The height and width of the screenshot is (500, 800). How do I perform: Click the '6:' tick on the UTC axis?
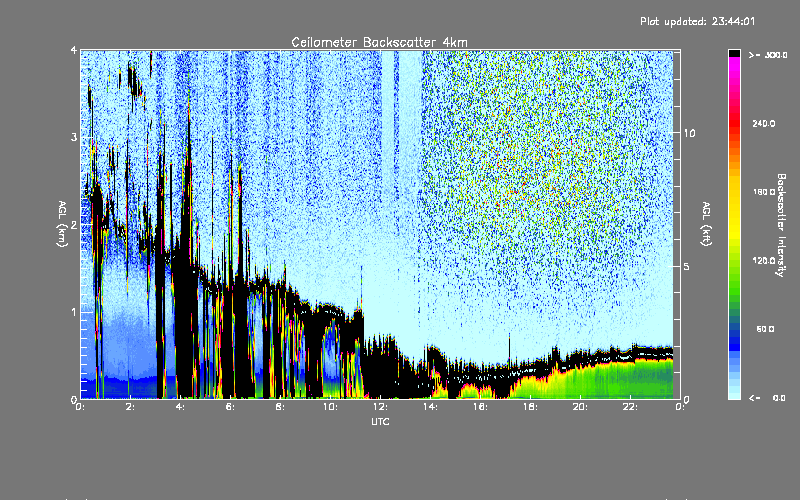click(231, 407)
